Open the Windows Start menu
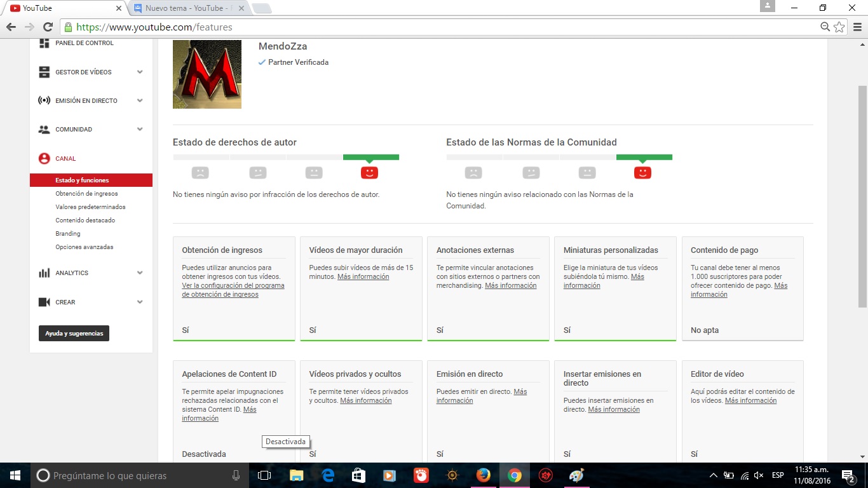868x488 pixels. tap(15, 475)
